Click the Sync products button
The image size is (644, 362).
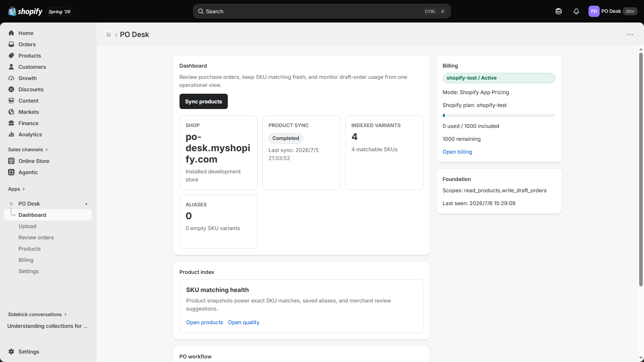204,101
